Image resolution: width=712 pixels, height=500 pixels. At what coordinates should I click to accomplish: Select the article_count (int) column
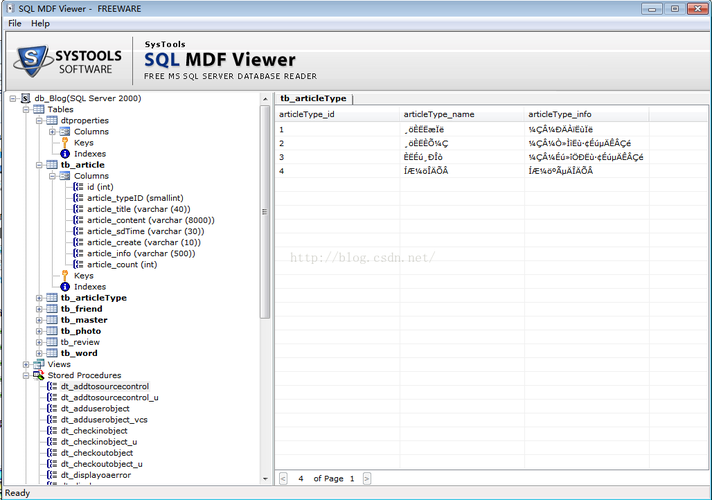(122, 264)
